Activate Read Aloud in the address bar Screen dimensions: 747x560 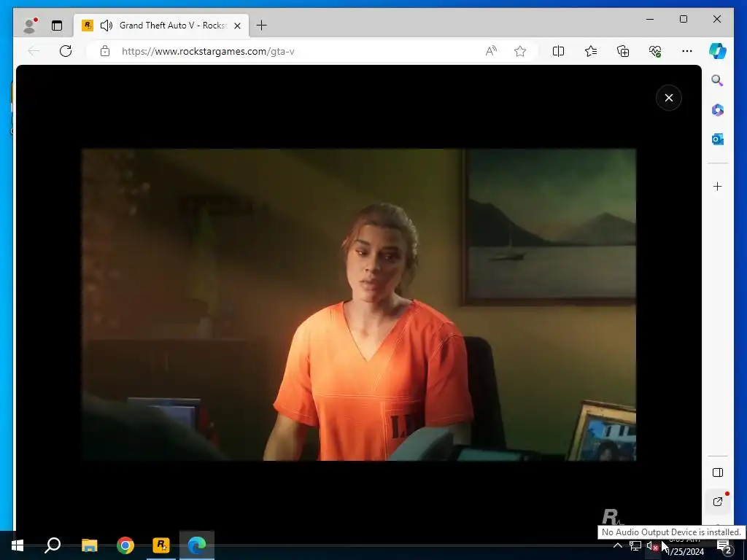[491, 51]
